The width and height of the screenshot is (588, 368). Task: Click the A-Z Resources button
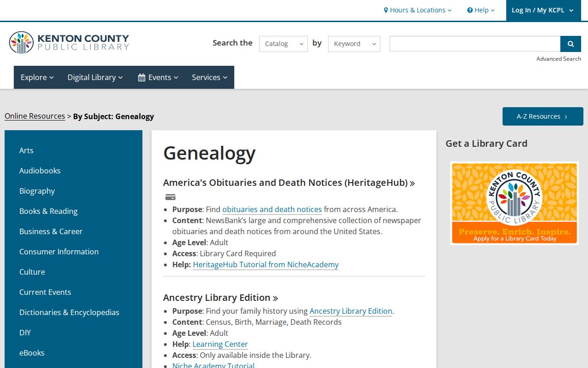543,116
